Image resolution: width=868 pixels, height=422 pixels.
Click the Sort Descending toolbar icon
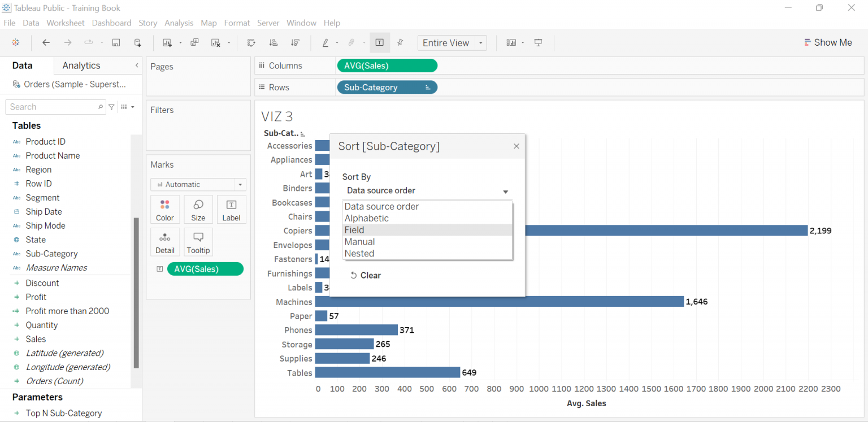click(295, 42)
